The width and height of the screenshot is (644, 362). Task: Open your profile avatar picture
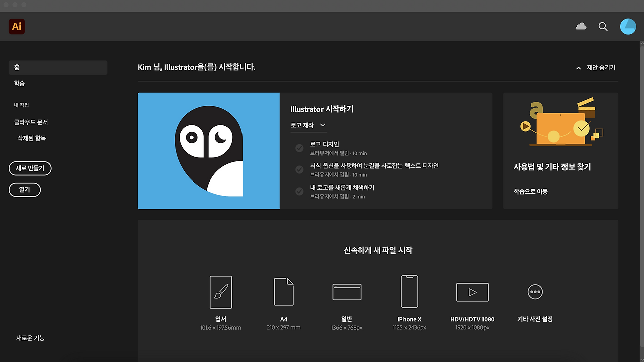pyautogui.click(x=628, y=26)
